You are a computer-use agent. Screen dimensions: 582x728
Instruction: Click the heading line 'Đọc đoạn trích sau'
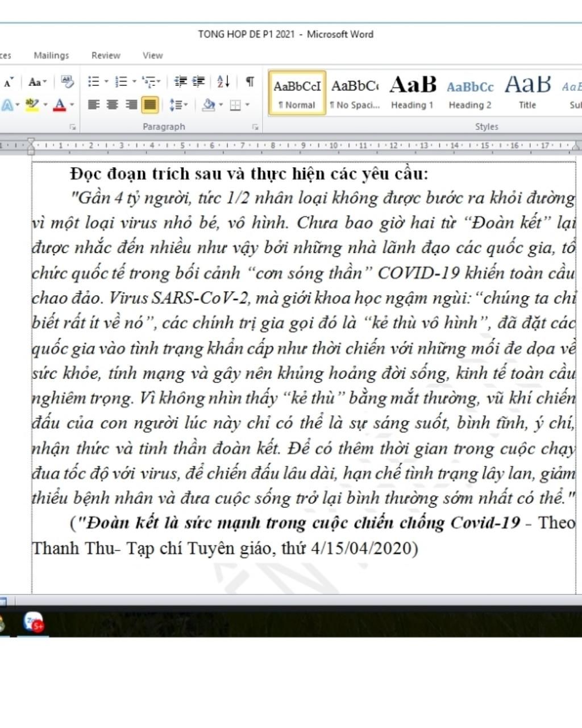click(250, 173)
